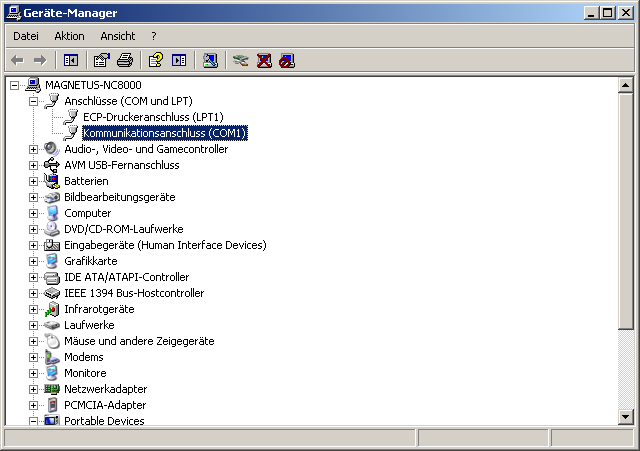Click the infrared icon beside Infrarotgeräte
Viewport: 640px width, 451px height.
tap(52, 309)
